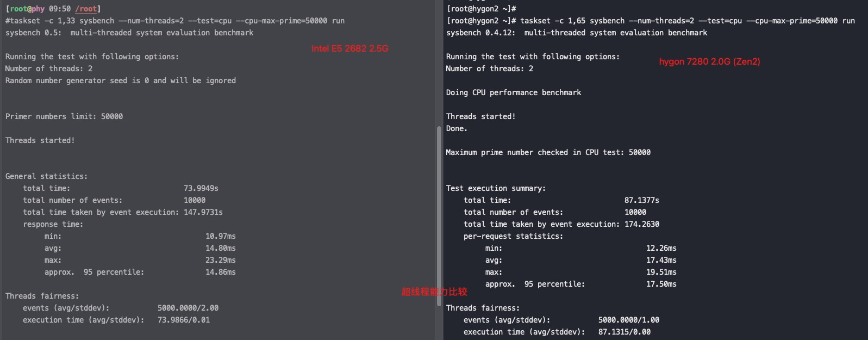Click the 73.9949s total time value
Viewport: 868px width, 340px height.
(x=201, y=188)
